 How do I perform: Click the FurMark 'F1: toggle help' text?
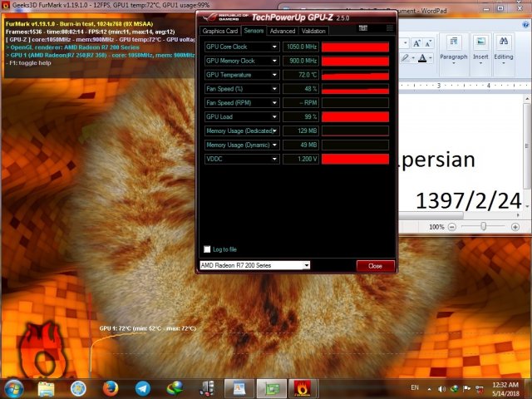30,63
